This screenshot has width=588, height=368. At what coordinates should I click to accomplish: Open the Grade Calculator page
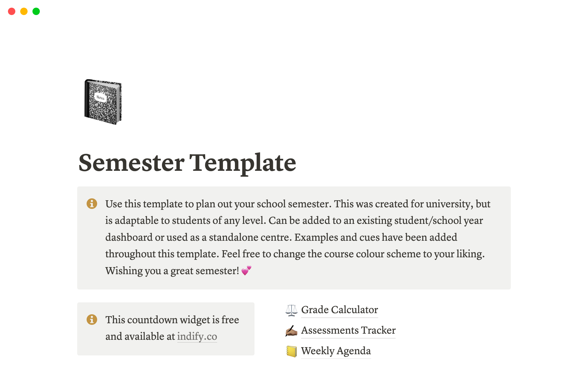[x=339, y=310]
